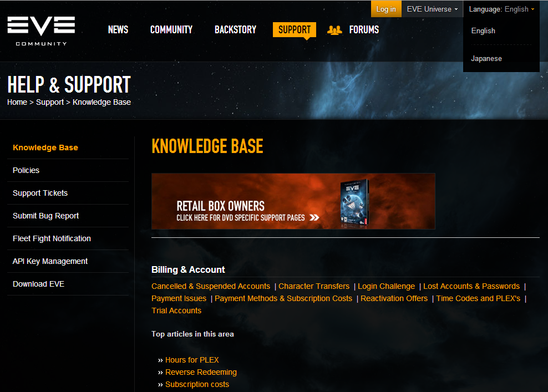Click the Home breadcrumb link
This screenshot has width=548, height=392.
(x=17, y=102)
